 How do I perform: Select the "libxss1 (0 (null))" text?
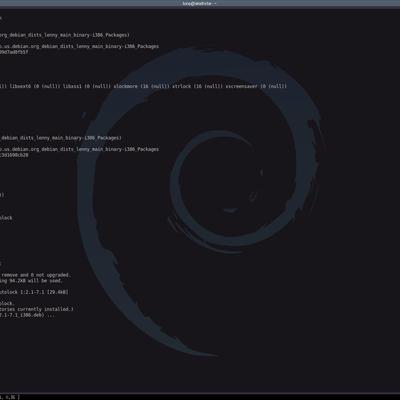click(87, 86)
